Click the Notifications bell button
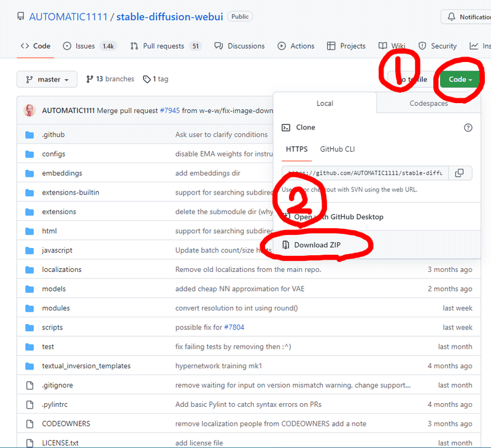 point(466,17)
